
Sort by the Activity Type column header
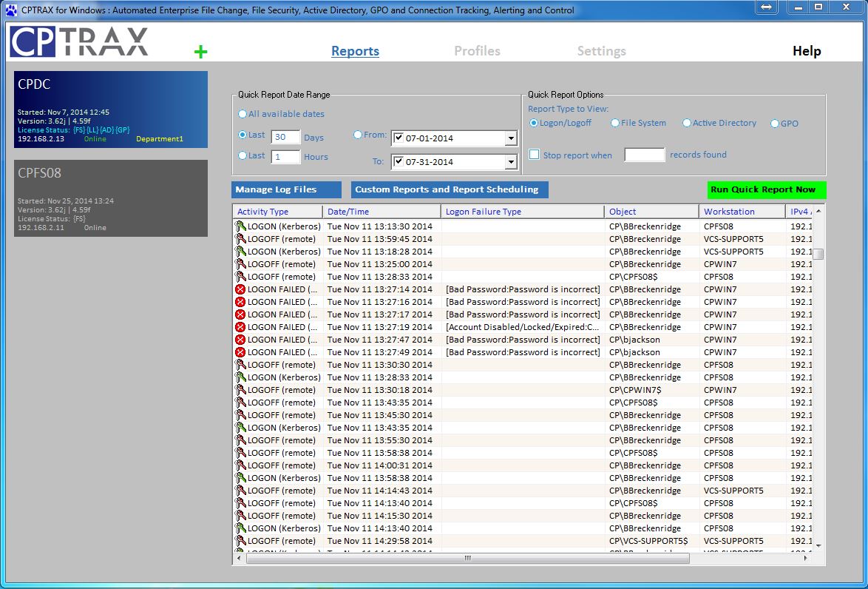coord(263,212)
